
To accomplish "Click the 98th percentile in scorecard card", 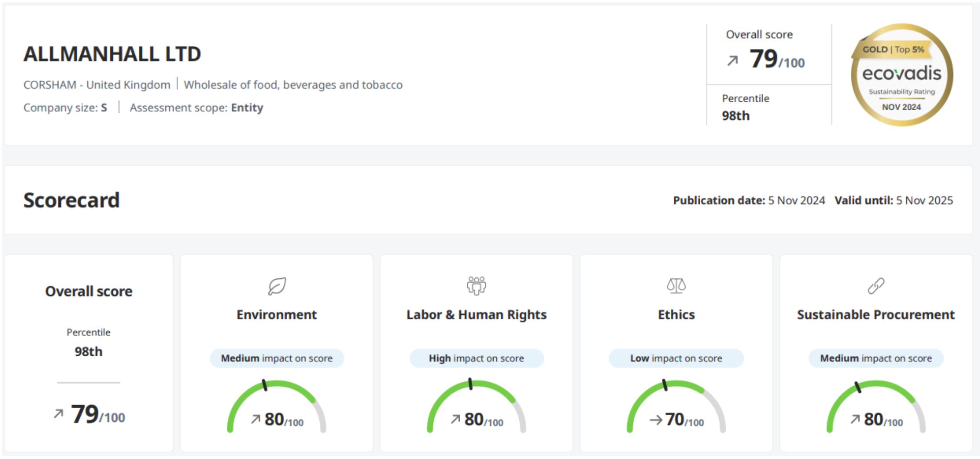I will (x=88, y=352).
